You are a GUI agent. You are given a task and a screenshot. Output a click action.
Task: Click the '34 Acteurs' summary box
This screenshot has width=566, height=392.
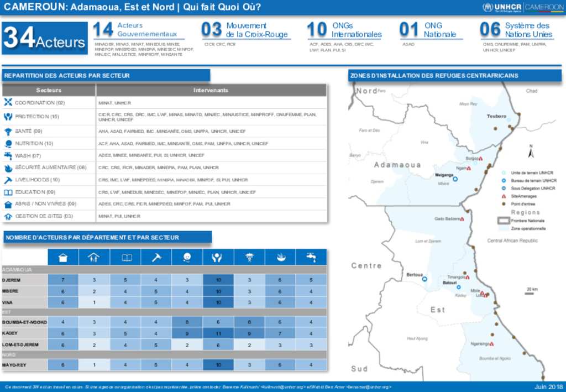click(x=45, y=38)
